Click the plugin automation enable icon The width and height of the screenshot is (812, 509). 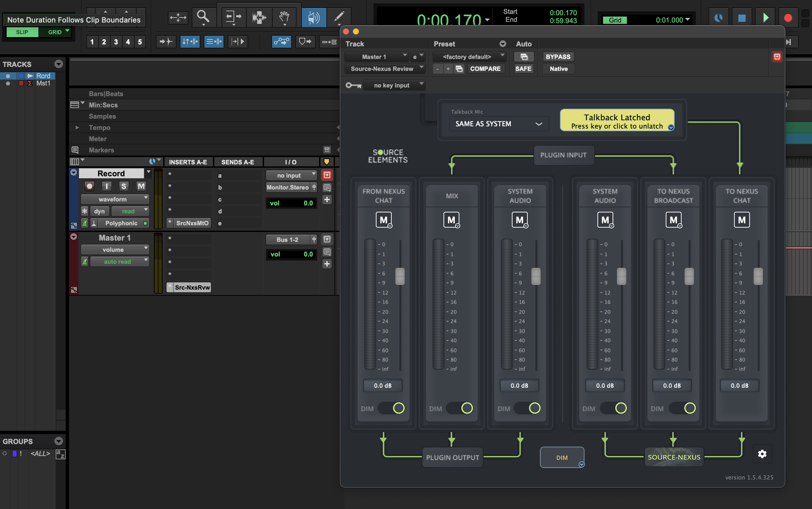(x=524, y=57)
